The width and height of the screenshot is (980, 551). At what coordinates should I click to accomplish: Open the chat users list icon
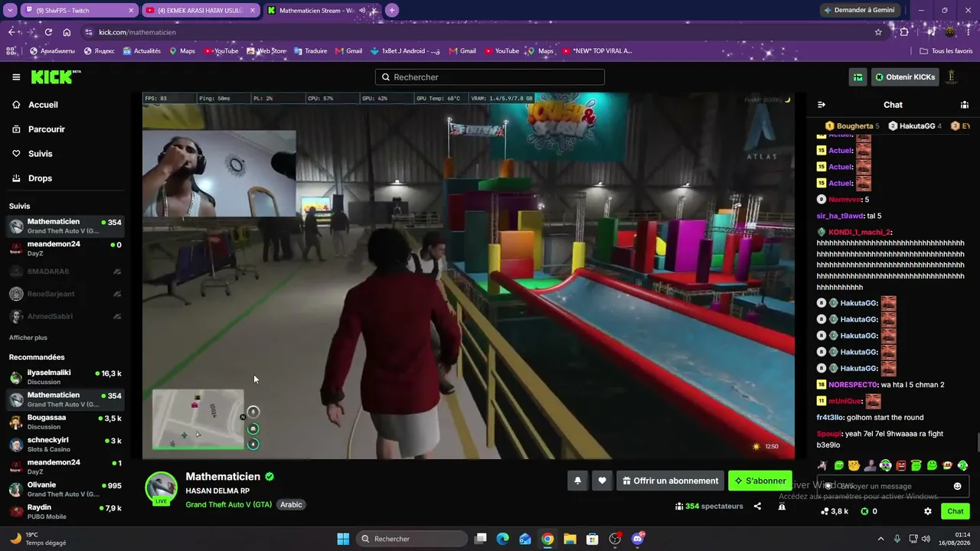tap(965, 105)
